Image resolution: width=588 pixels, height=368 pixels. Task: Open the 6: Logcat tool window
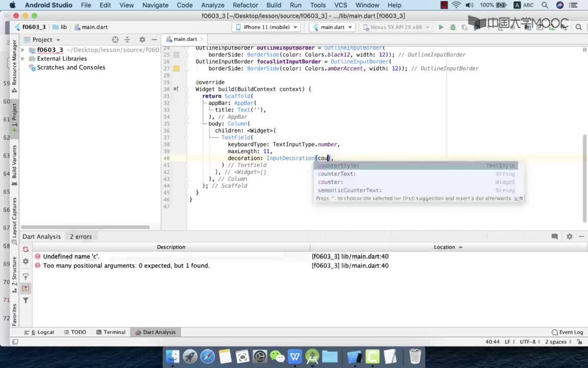click(x=39, y=332)
